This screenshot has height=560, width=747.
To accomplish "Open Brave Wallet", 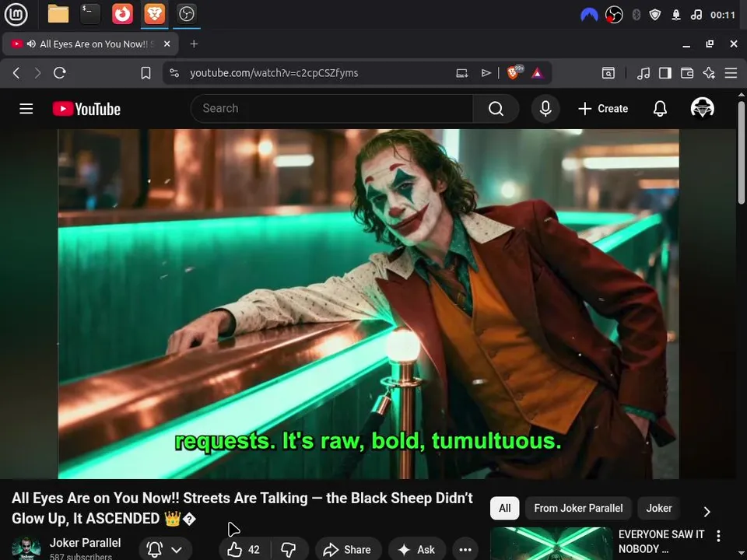I will click(687, 73).
